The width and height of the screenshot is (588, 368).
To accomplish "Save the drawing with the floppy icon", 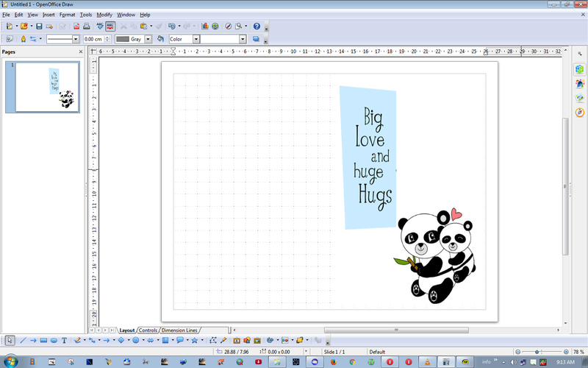I will [x=39, y=26].
